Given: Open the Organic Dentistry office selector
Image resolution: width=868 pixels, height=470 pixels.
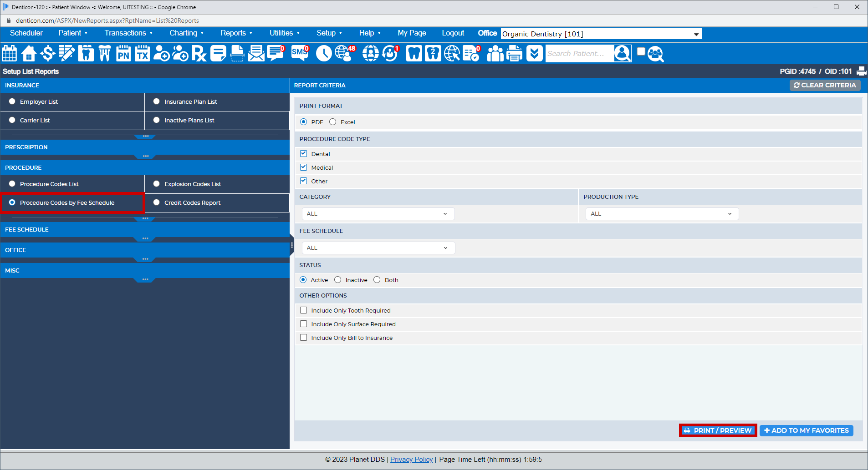Looking at the screenshot, I should point(600,34).
